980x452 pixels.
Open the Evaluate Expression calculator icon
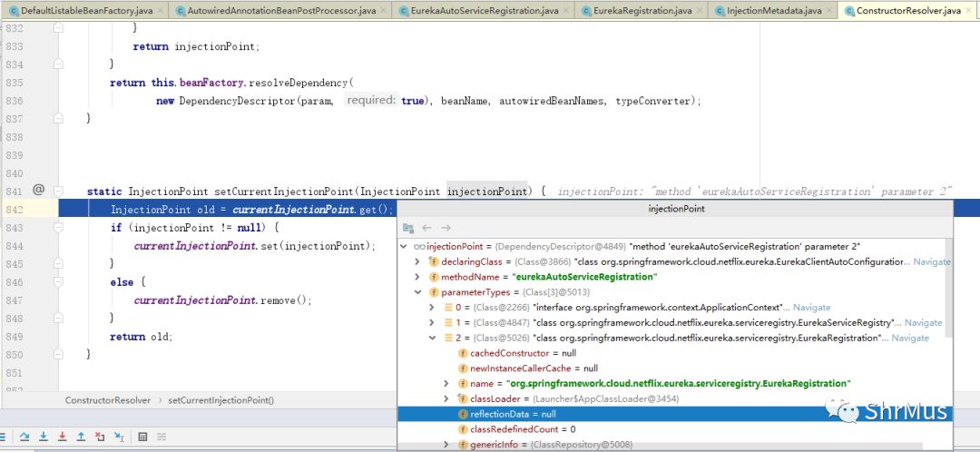click(142, 437)
